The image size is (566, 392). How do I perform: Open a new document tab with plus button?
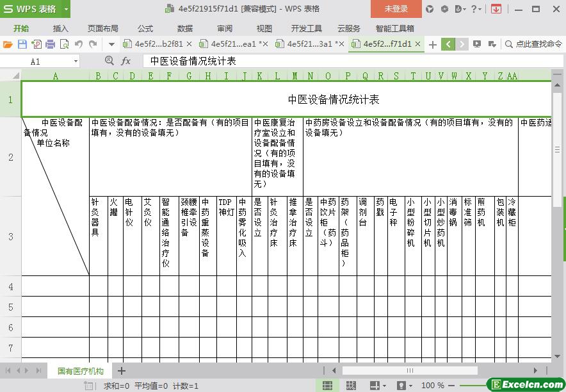[x=433, y=44]
